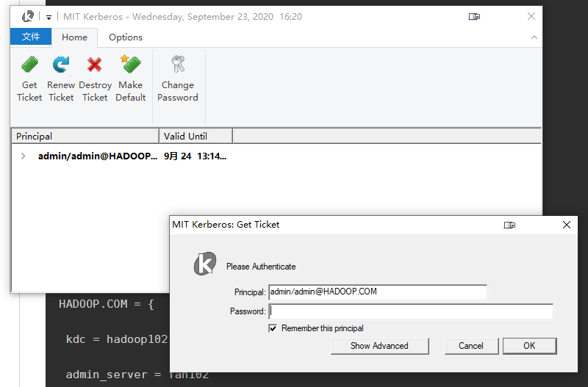Click the Principal input field
The image size is (588, 387).
click(378, 292)
